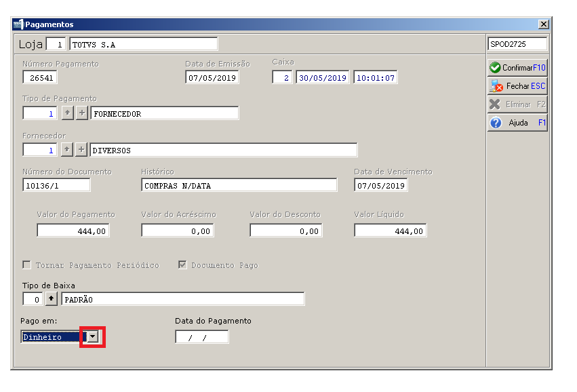Close the Pagamentos window
This screenshot has width=577, height=392.
click(544, 24)
